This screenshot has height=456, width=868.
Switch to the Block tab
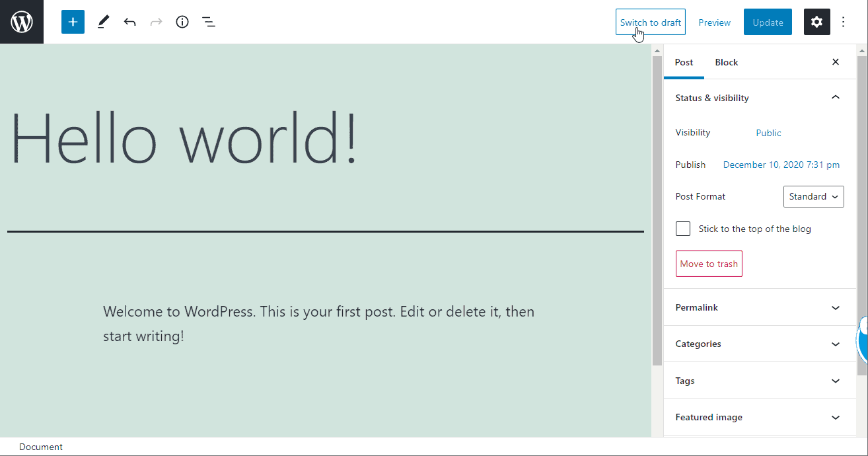tap(726, 62)
